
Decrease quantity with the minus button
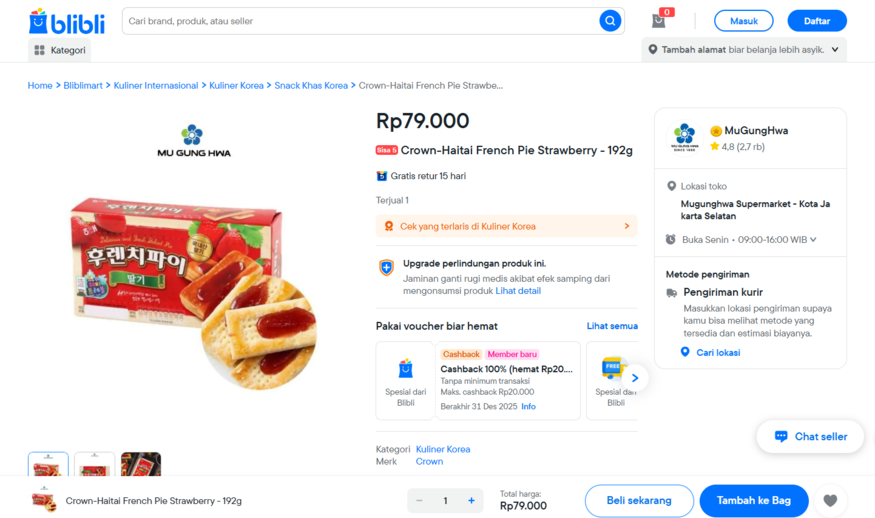coord(419,501)
